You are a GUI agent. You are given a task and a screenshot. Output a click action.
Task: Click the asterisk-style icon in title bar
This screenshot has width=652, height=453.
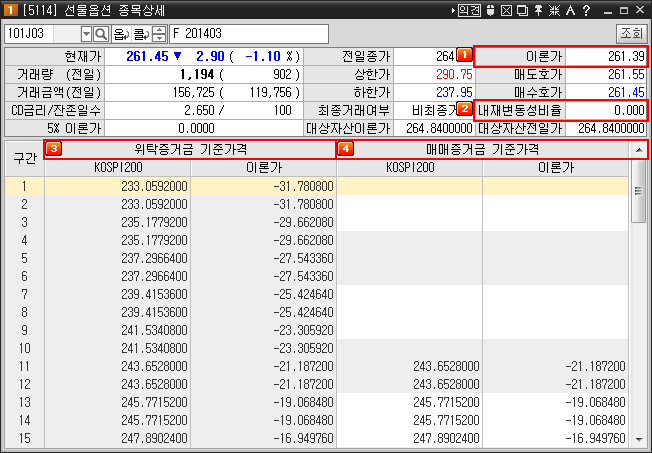click(x=555, y=10)
